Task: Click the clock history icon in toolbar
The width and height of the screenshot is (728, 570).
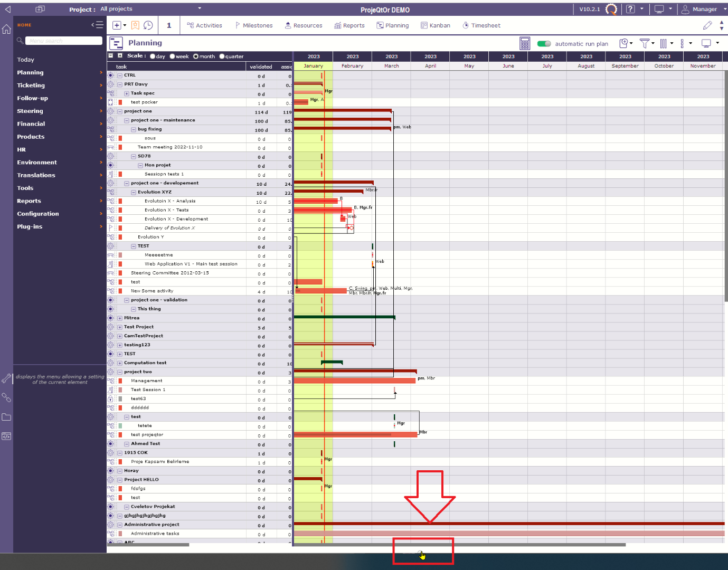Action: (x=148, y=25)
